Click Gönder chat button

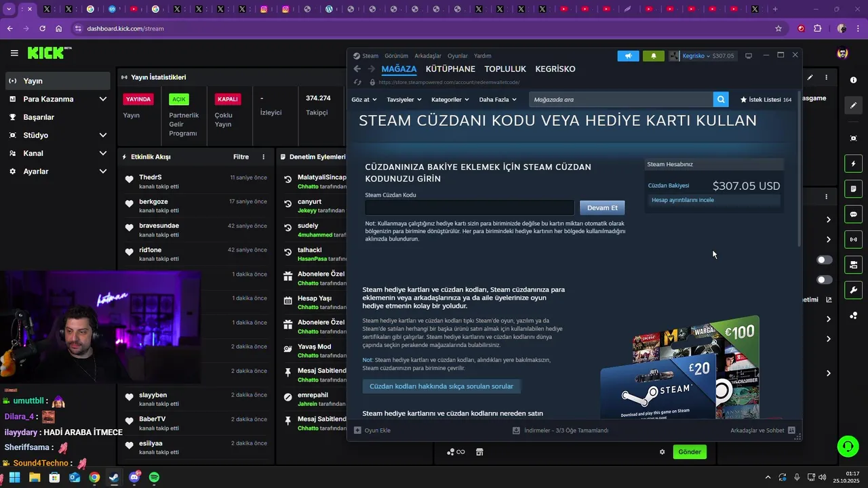(690, 452)
